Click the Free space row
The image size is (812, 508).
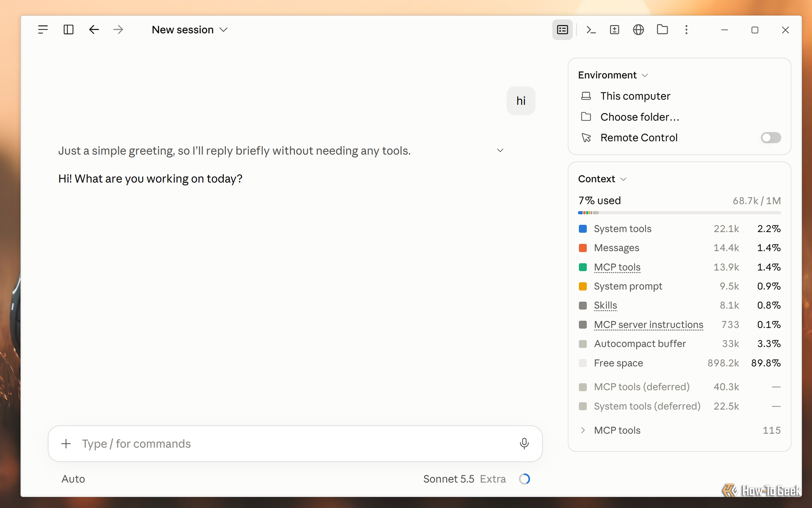[x=679, y=363]
